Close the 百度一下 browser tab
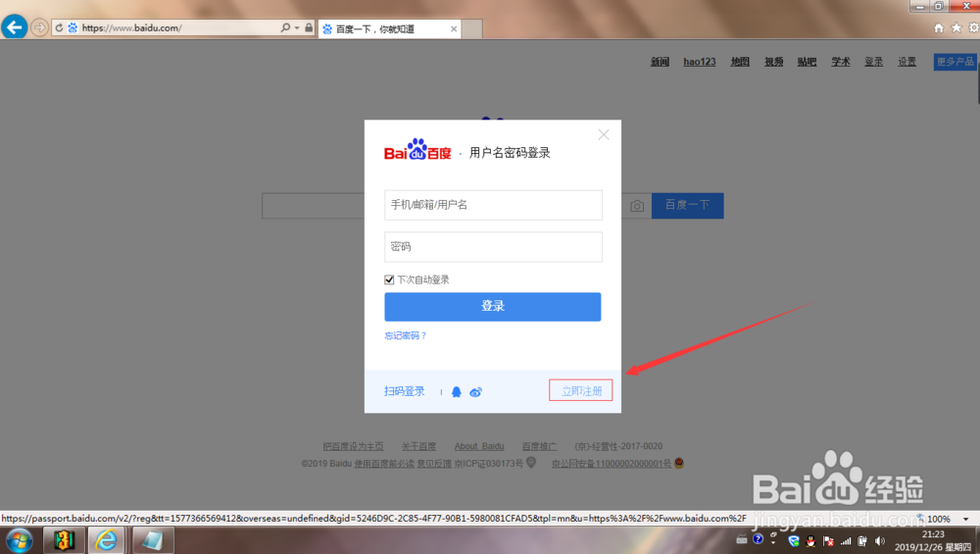The width and height of the screenshot is (980, 554). 454,28
